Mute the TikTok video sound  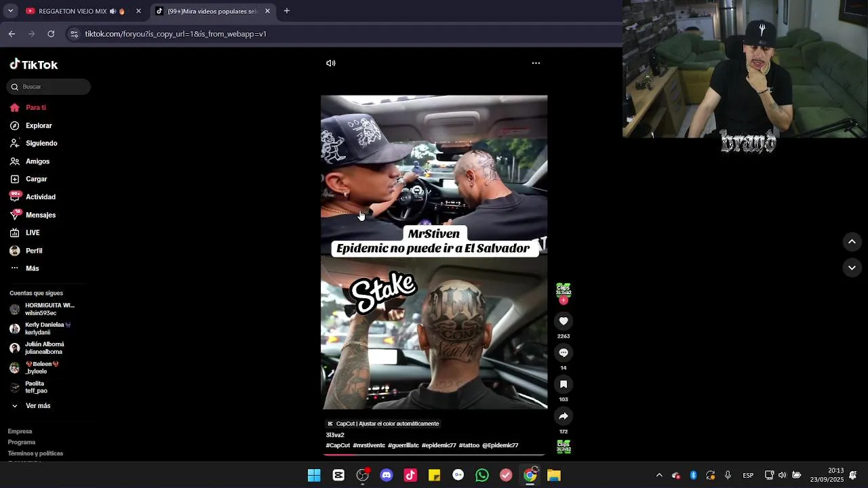(331, 63)
